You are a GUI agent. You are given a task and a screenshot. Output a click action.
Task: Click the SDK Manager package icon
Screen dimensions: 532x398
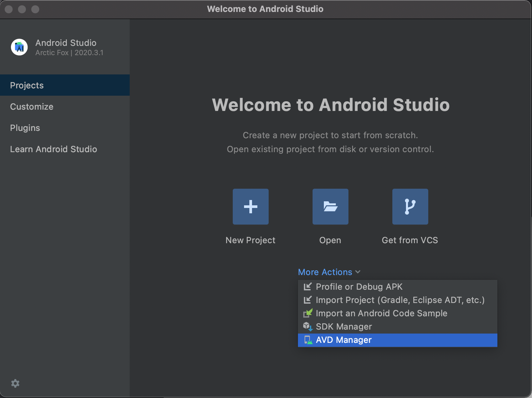[x=308, y=326]
